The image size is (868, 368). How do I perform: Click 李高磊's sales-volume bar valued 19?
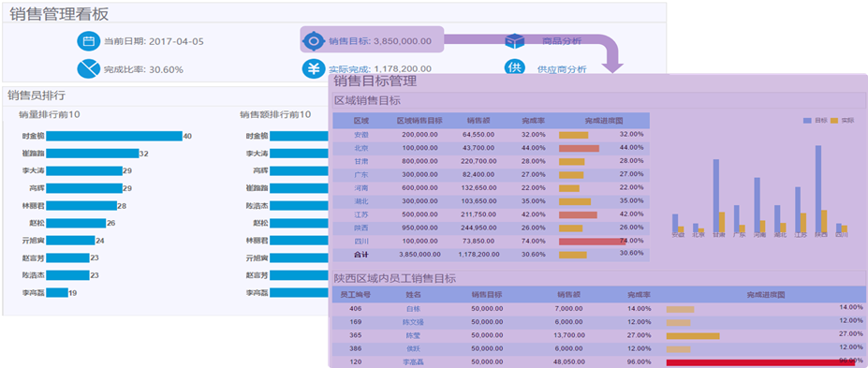[x=57, y=293]
